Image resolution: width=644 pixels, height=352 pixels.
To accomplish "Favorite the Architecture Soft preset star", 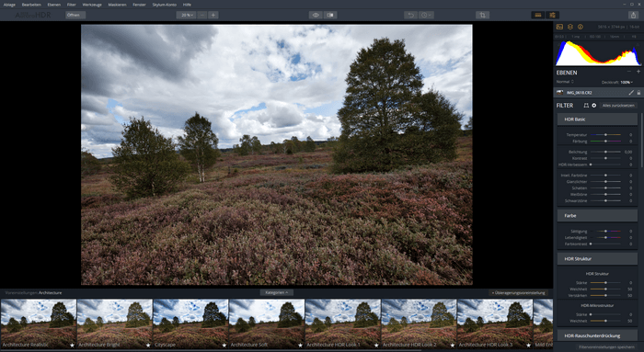I will (300, 345).
